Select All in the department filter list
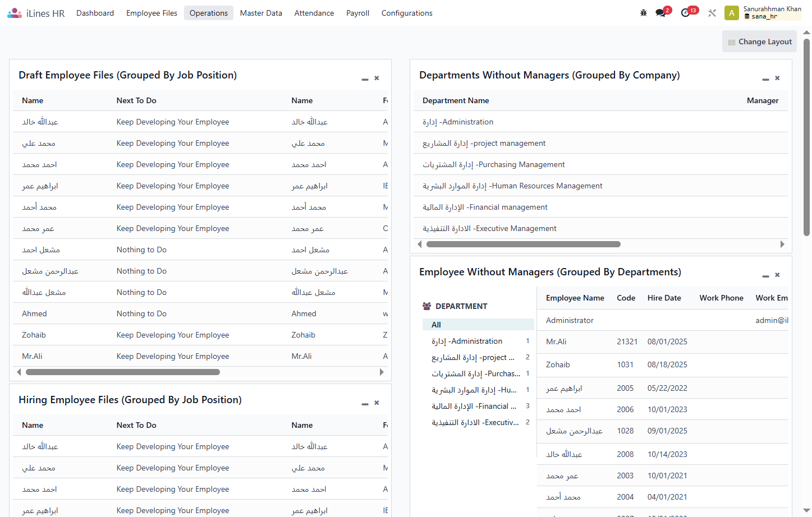The image size is (812, 517). [478, 325]
